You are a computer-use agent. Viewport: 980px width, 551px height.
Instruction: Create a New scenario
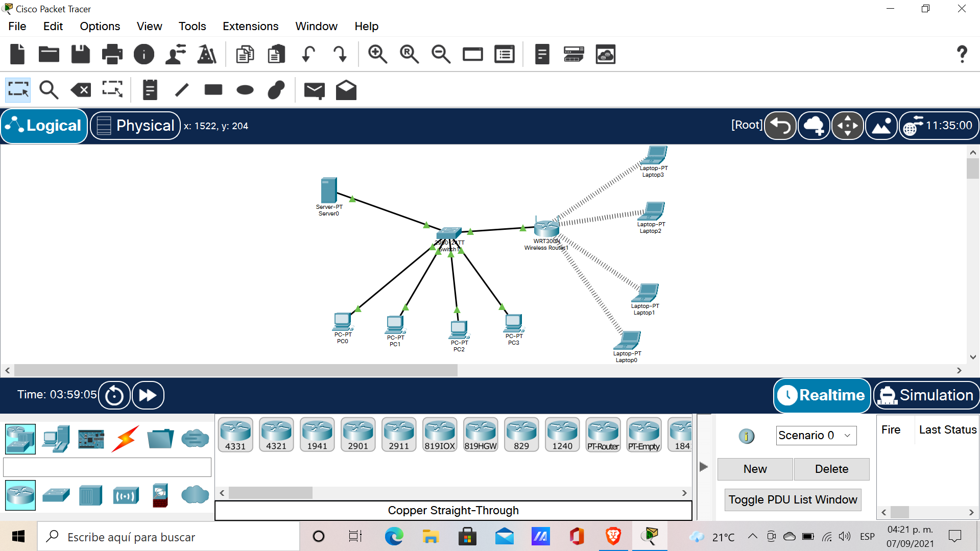pos(755,469)
